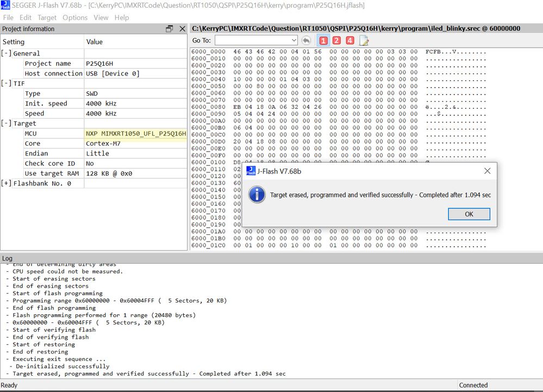Screen dimensions: 543x392
Task: Open the Help menu
Action: click(x=122, y=17)
